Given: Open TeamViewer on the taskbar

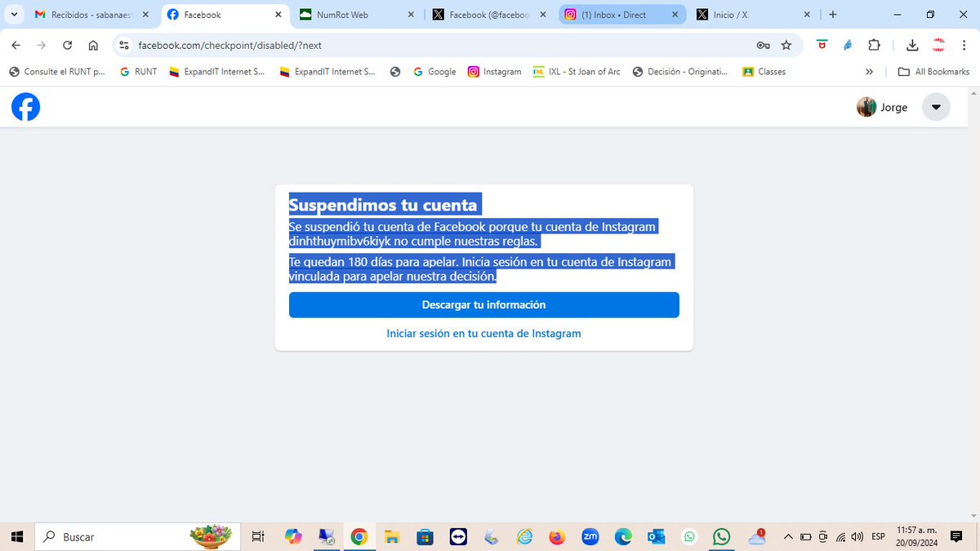Looking at the screenshot, I should (458, 536).
